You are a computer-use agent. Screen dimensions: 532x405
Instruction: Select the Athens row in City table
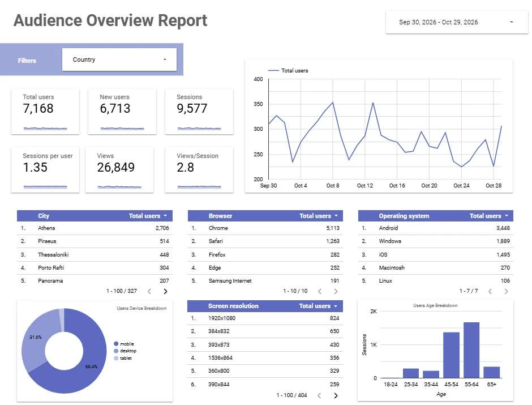[x=95, y=228]
